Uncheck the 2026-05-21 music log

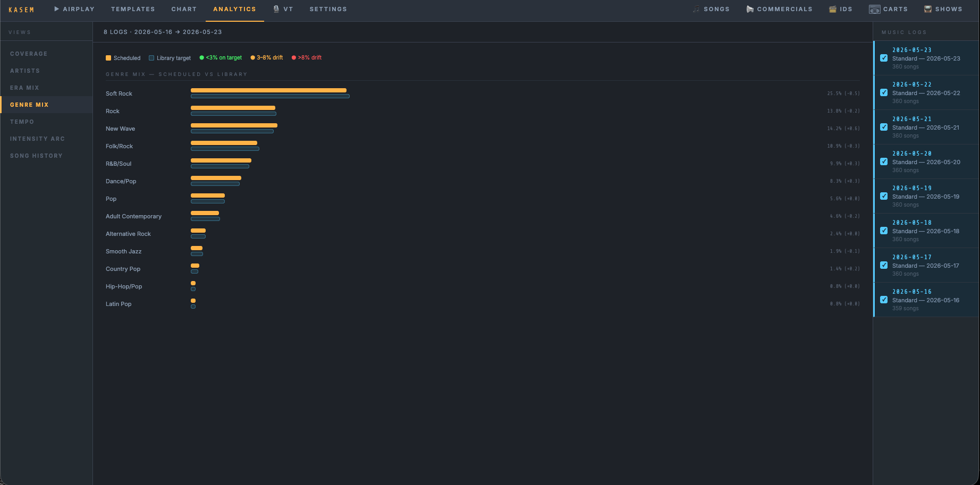point(884,127)
